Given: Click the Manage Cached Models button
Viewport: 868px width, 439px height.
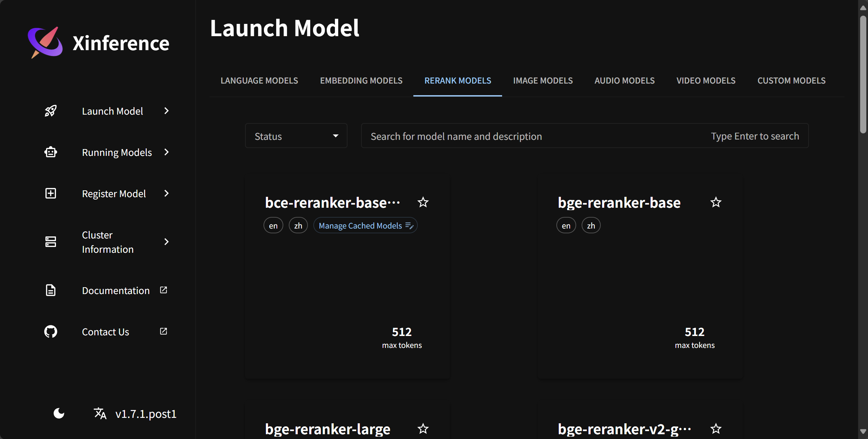Looking at the screenshot, I should click(365, 225).
